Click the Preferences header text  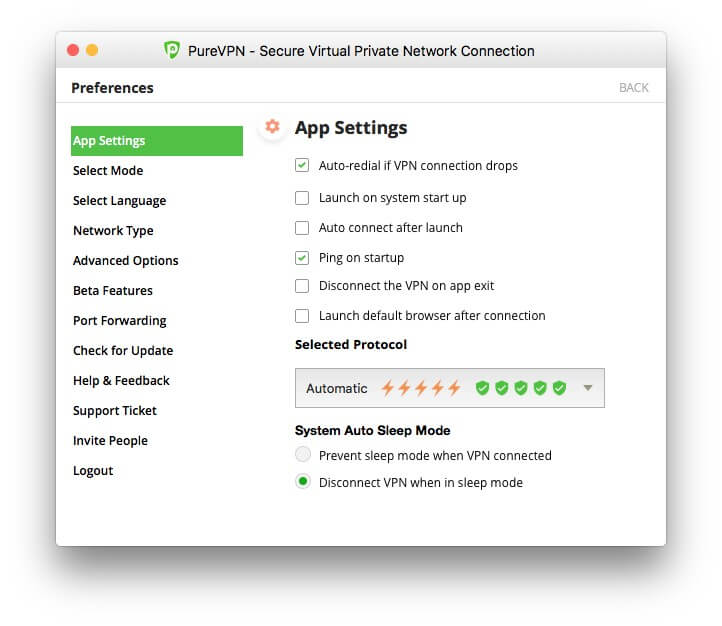(112, 88)
